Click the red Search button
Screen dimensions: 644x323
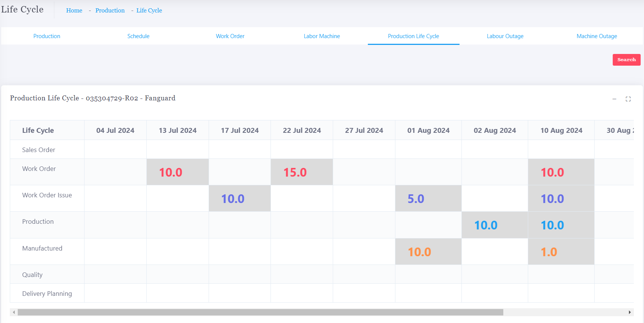point(626,60)
